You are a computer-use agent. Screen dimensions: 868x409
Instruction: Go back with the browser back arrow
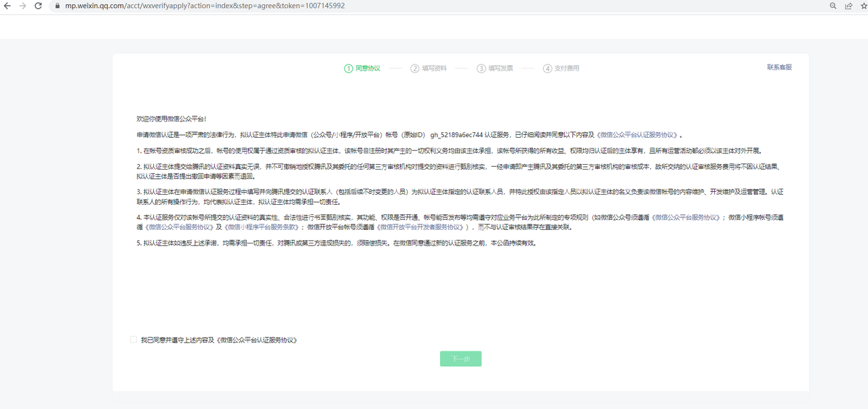[x=7, y=5]
